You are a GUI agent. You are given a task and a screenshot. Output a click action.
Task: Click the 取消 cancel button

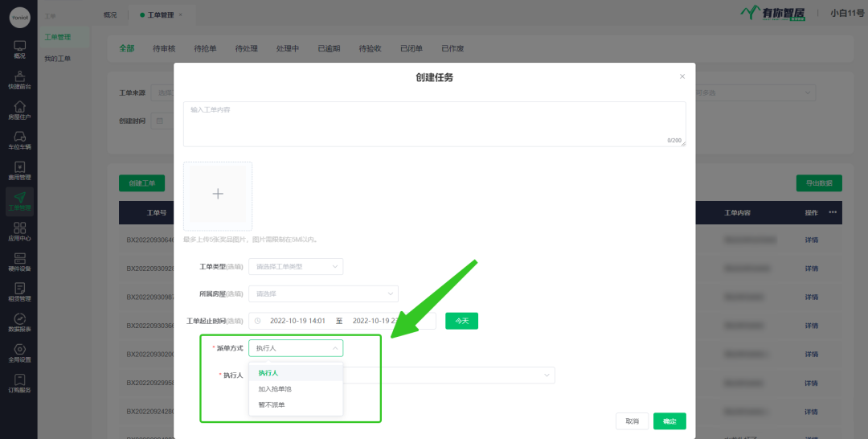click(632, 421)
